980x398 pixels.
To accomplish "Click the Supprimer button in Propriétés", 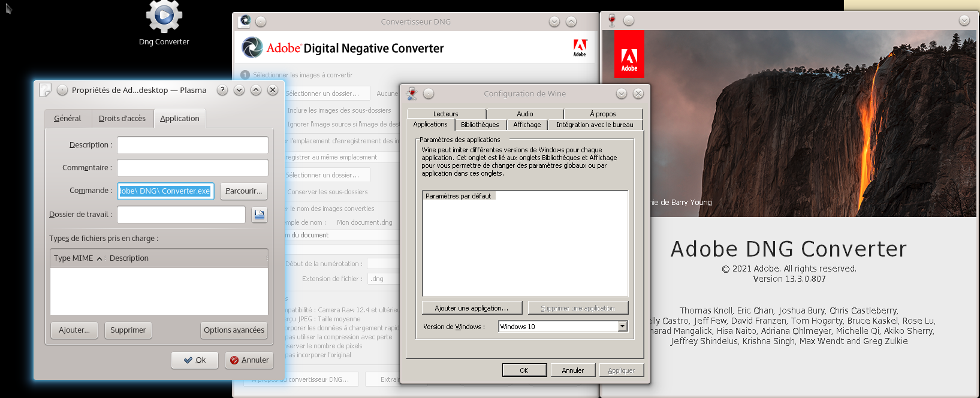I will [x=128, y=330].
